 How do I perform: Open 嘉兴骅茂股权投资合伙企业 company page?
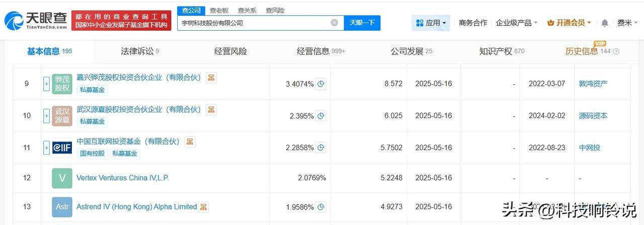click(x=139, y=77)
